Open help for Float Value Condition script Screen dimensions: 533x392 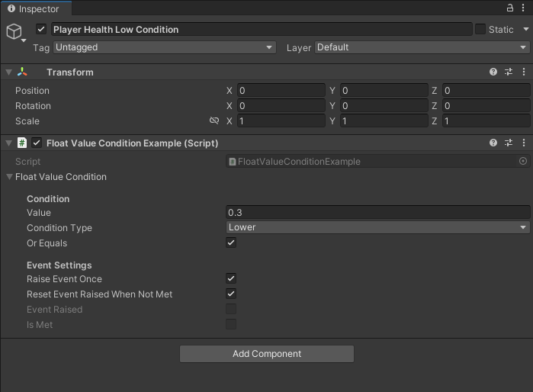[x=493, y=143]
